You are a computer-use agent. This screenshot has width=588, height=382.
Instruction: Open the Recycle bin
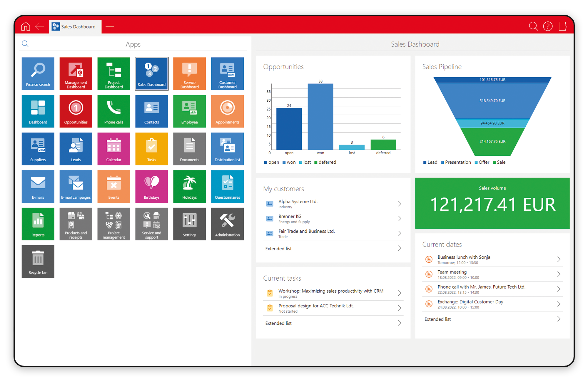point(38,262)
